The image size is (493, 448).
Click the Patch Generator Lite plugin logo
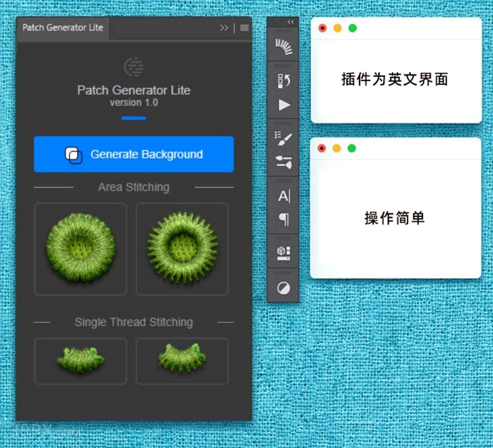pyautogui.click(x=134, y=68)
